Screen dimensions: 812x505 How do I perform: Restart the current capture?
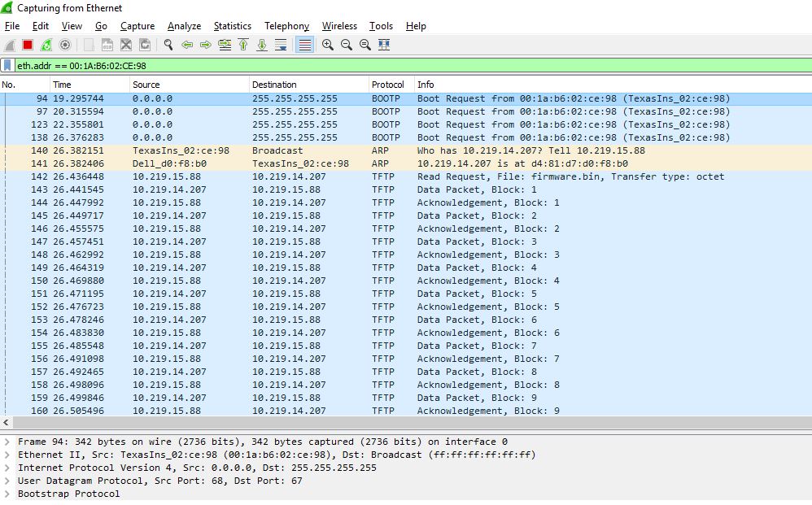[46, 45]
